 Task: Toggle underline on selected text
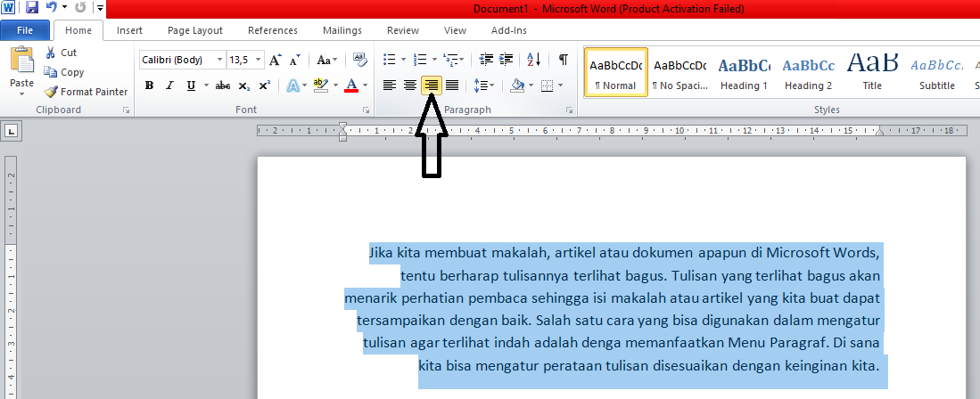click(191, 85)
